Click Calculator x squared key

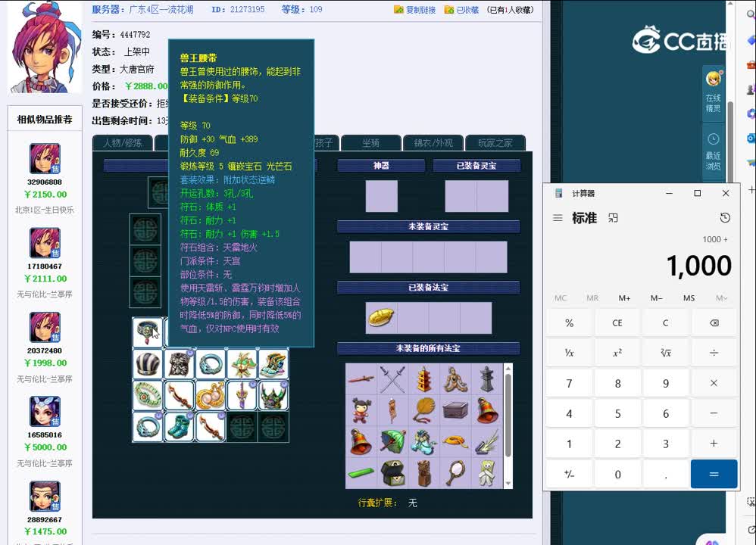(617, 353)
